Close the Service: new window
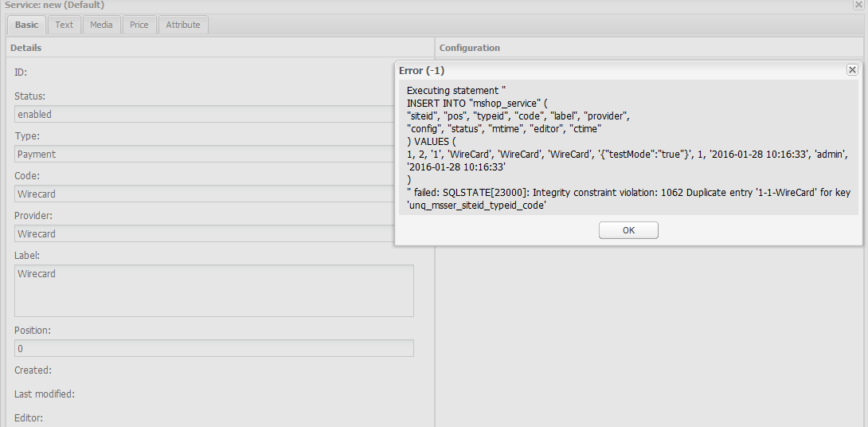This screenshot has width=868, height=427. tap(858, 4)
